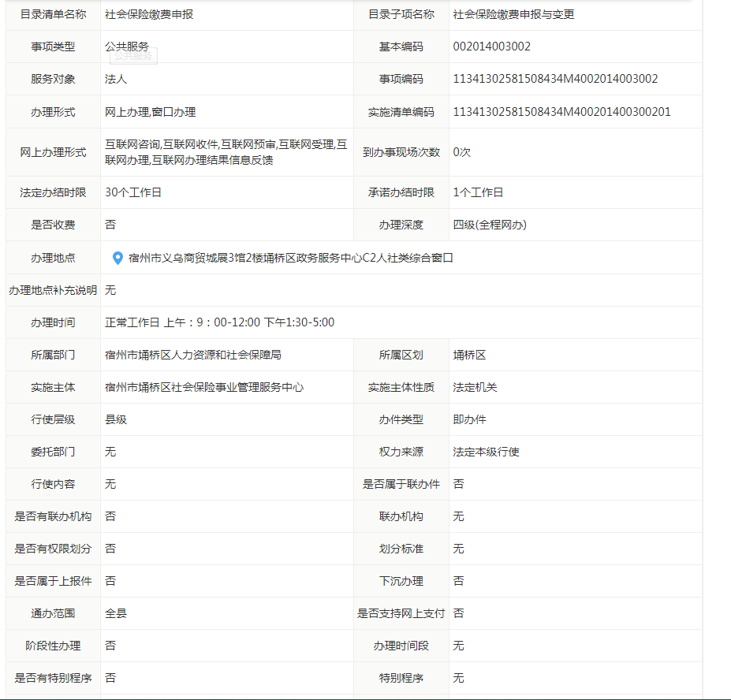The height and width of the screenshot is (700, 731).
Task: Click 宿州市埇桥区社会保险事业管理服务中心 implementing body
Action: click(204, 387)
